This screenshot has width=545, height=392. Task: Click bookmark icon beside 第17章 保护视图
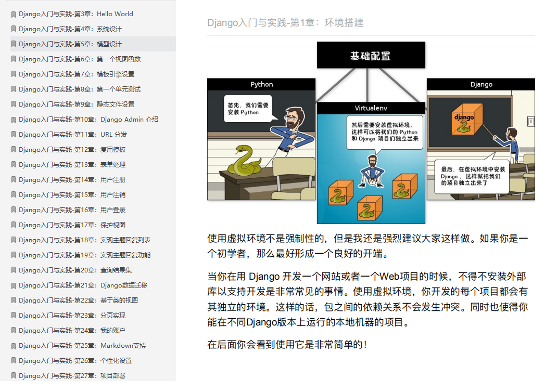tap(14, 225)
